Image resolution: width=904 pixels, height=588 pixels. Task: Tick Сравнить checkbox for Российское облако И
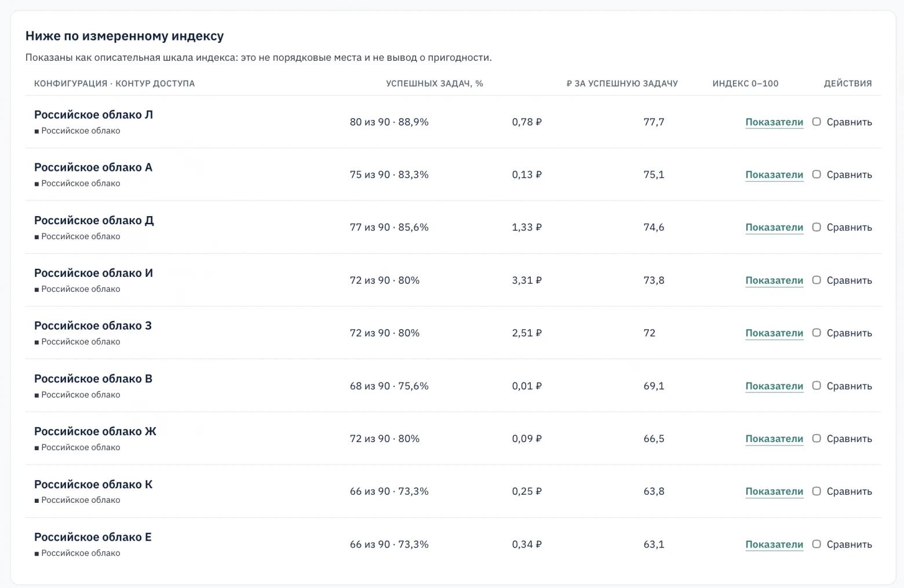[816, 280]
